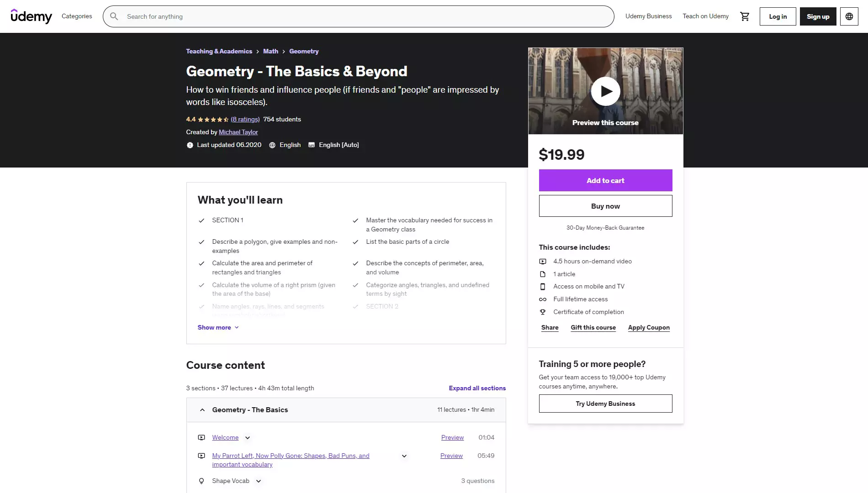Image resolution: width=868 pixels, height=493 pixels.
Task: Click the shopping cart icon
Action: pyautogui.click(x=745, y=16)
